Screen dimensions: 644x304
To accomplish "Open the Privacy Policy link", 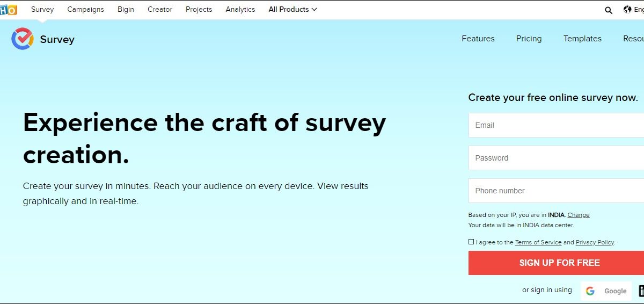I will click(595, 242).
